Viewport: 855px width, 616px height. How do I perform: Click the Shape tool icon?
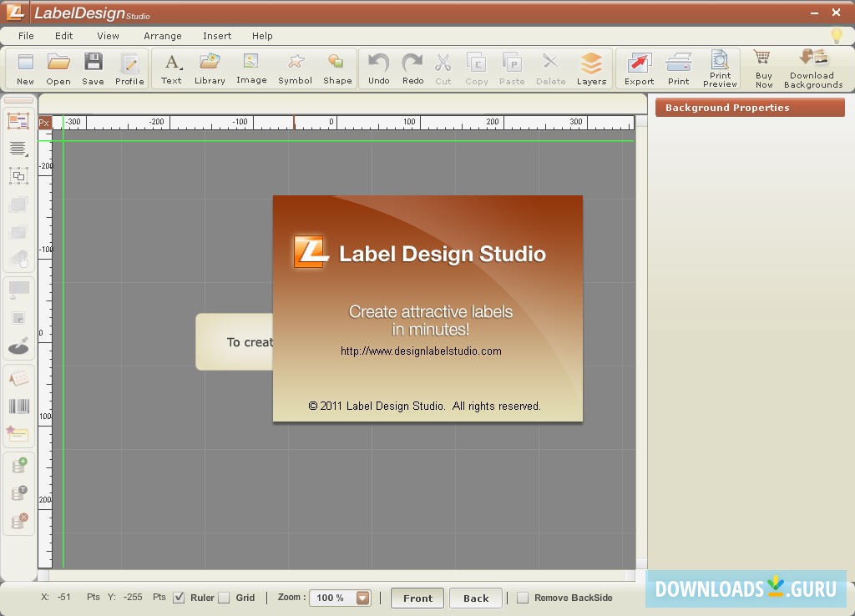tap(337, 68)
